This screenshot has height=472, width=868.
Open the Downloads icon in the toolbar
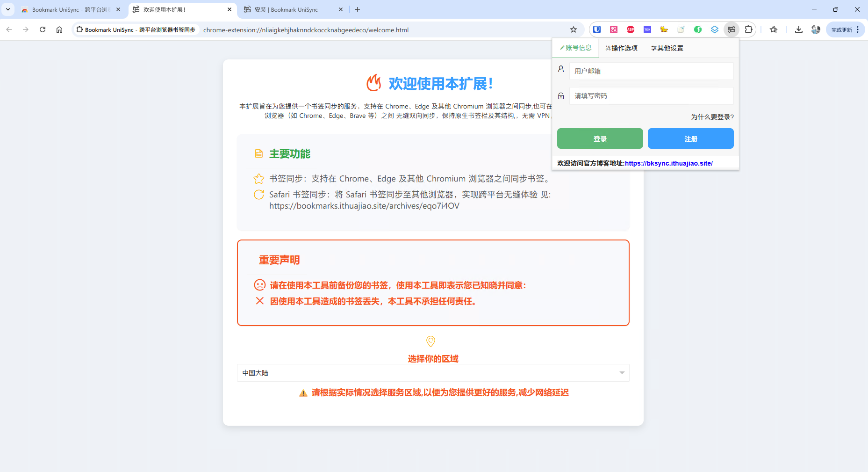[x=798, y=29]
